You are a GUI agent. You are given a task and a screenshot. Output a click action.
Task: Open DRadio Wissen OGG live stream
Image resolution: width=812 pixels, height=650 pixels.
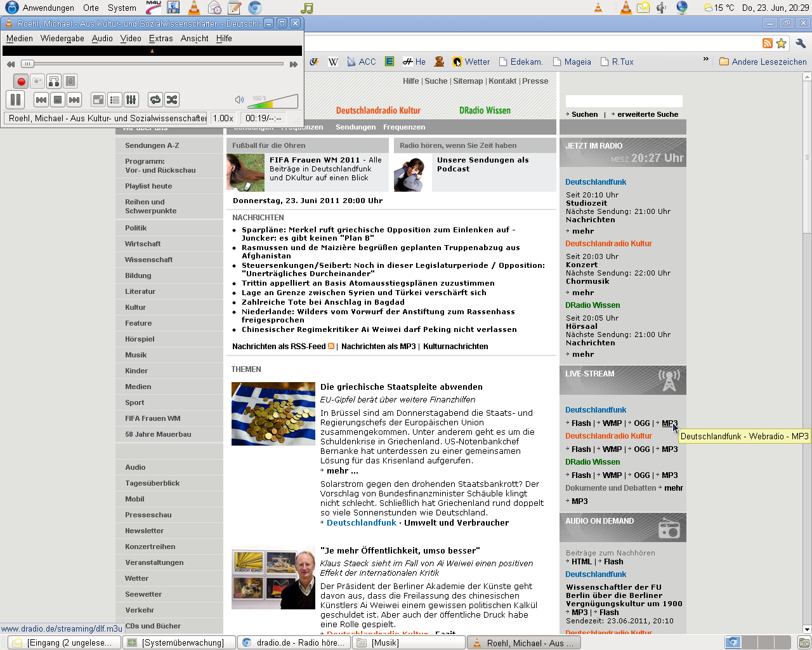(642, 475)
